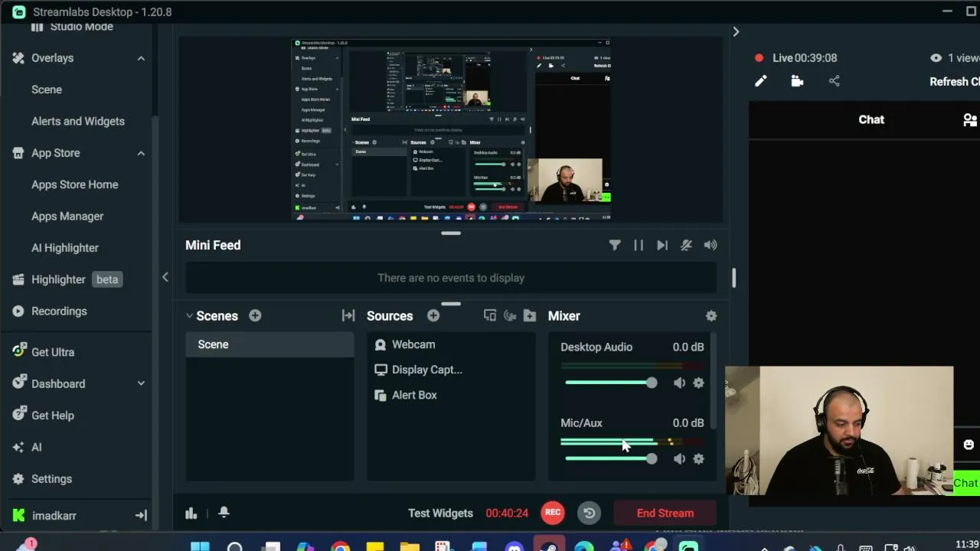Screen dimensions: 980x551
Task: Open scene transitions icon beside Scenes
Action: pos(348,315)
